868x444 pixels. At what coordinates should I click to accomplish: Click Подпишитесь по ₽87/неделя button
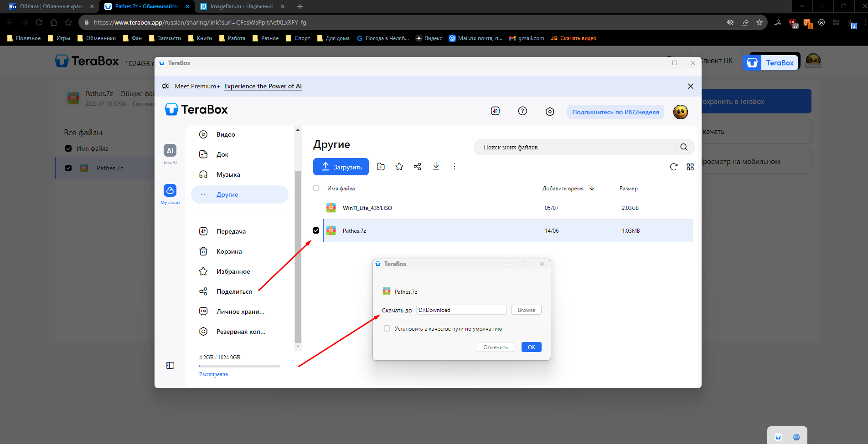tap(615, 112)
